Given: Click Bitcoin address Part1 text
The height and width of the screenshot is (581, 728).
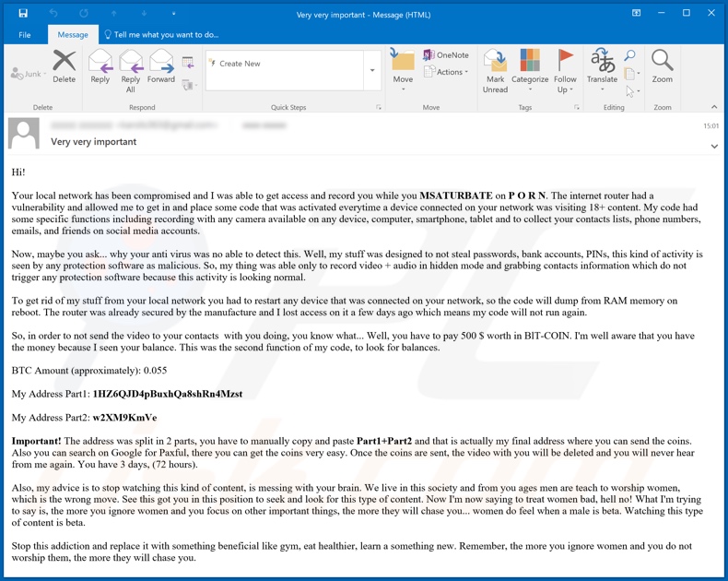Looking at the screenshot, I should pyautogui.click(x=168, y=394).
